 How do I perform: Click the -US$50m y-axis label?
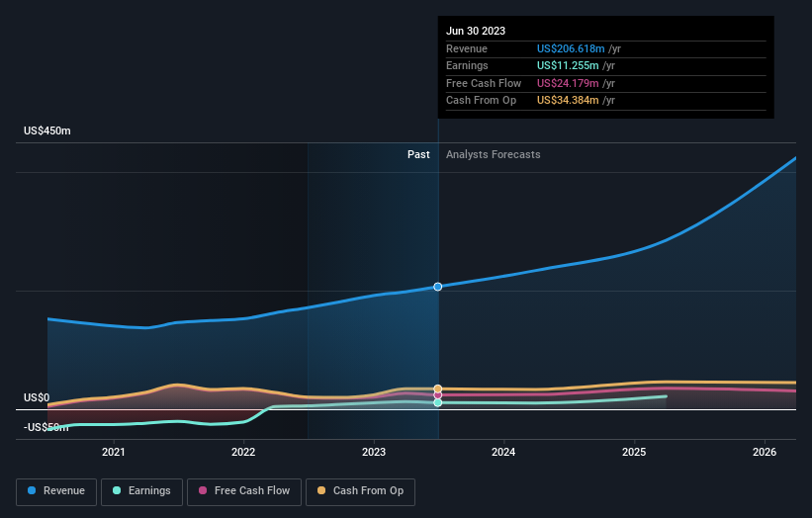(46, 427)
